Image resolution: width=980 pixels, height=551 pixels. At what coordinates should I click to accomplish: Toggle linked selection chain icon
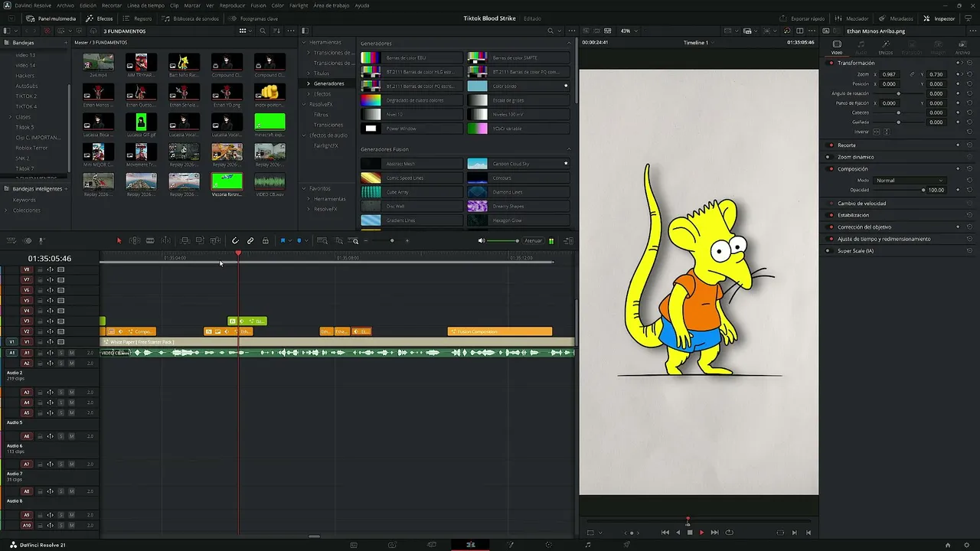pos(250,241)
